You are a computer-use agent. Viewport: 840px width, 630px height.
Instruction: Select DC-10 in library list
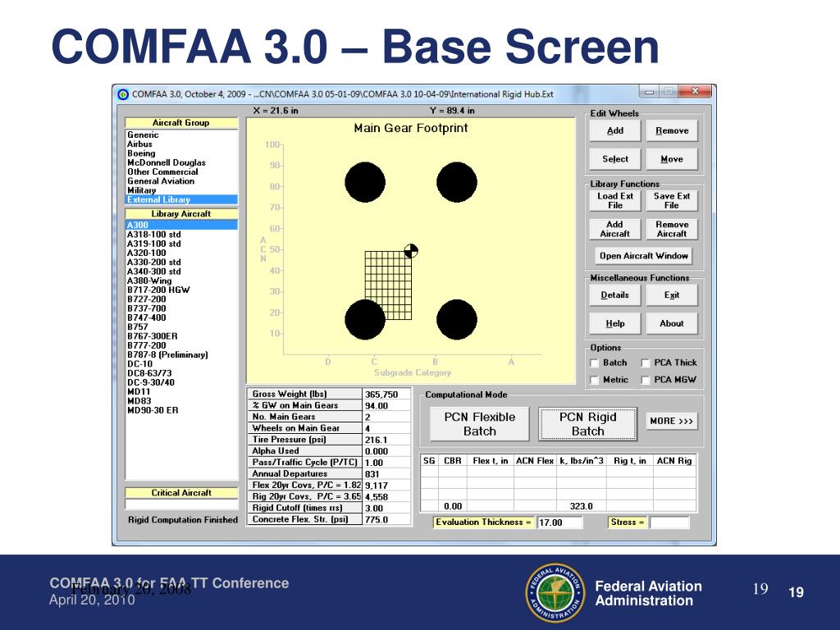[x=181, y=363]
